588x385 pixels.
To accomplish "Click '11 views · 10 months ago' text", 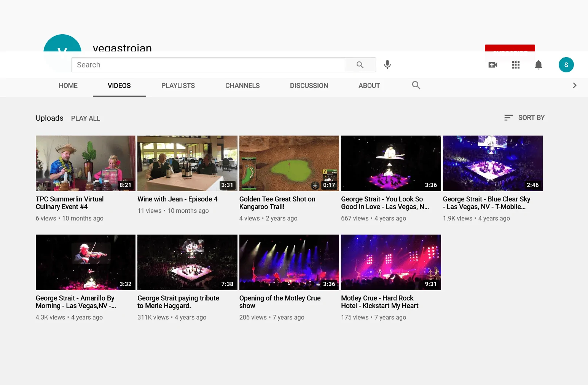I will 173,211.
